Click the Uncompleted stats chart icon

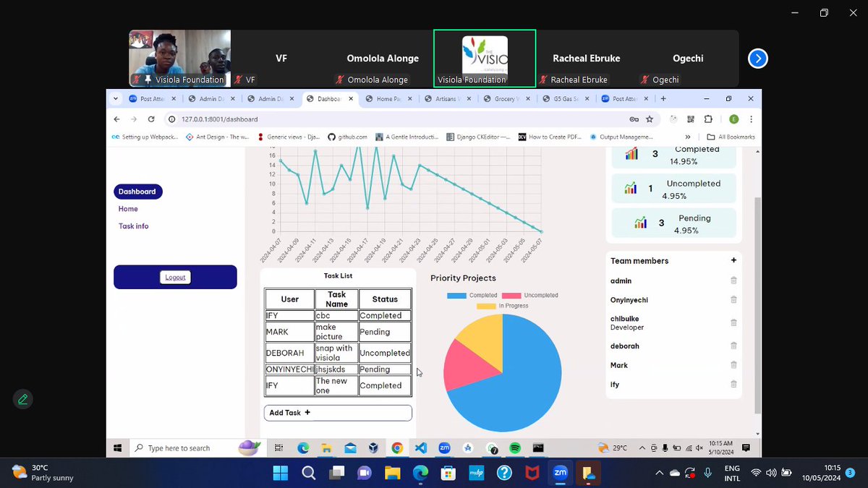click(x=631, y=189)
